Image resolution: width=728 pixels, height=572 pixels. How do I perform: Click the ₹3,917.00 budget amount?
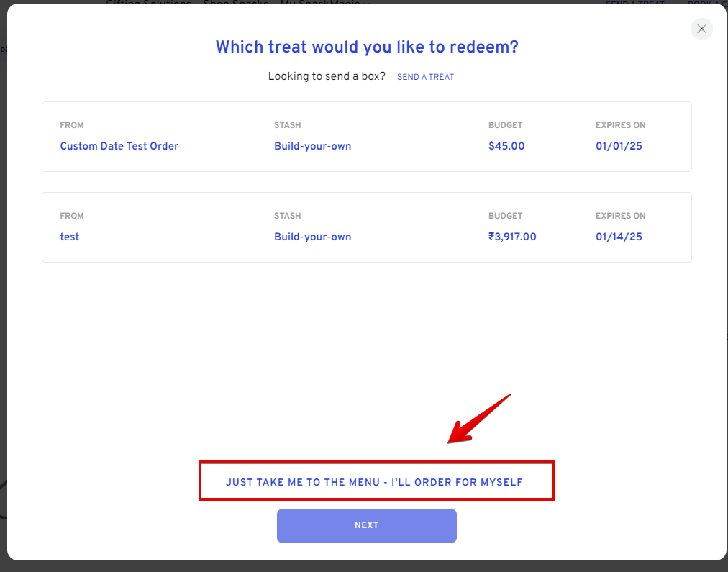[x=512, y=237]
